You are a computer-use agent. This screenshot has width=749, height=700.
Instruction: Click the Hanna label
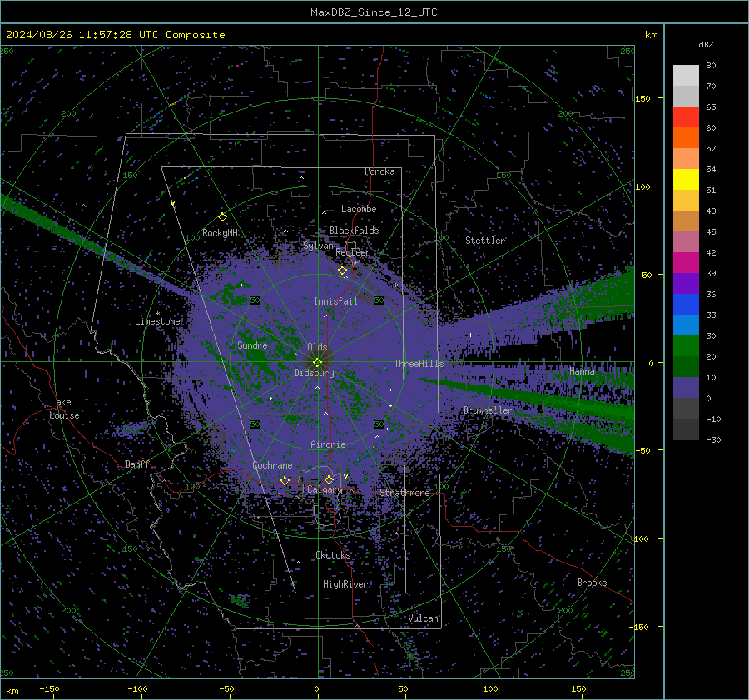click(582, 371)
